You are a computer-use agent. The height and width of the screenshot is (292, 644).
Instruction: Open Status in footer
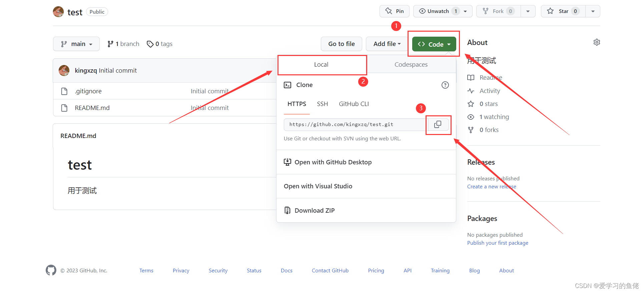[x=254, y=271]
